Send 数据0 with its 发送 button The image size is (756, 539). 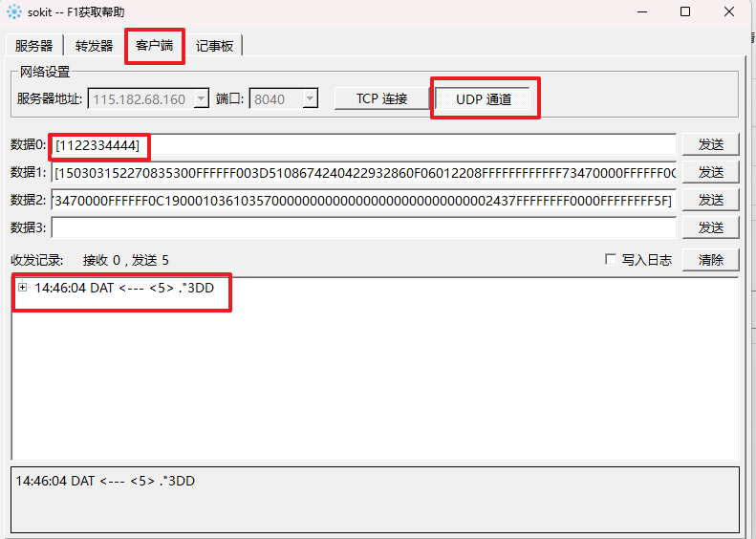711,144
